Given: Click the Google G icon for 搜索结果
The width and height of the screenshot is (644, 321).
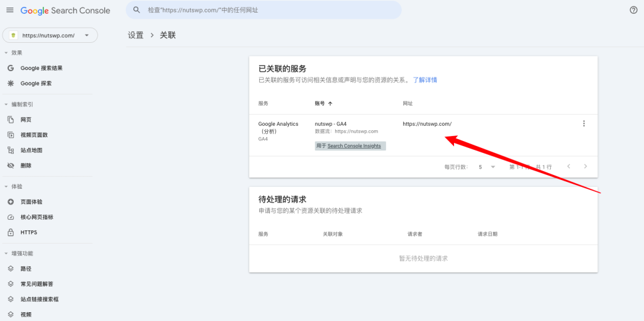Looking at the screenshot, I should point(11,68).
